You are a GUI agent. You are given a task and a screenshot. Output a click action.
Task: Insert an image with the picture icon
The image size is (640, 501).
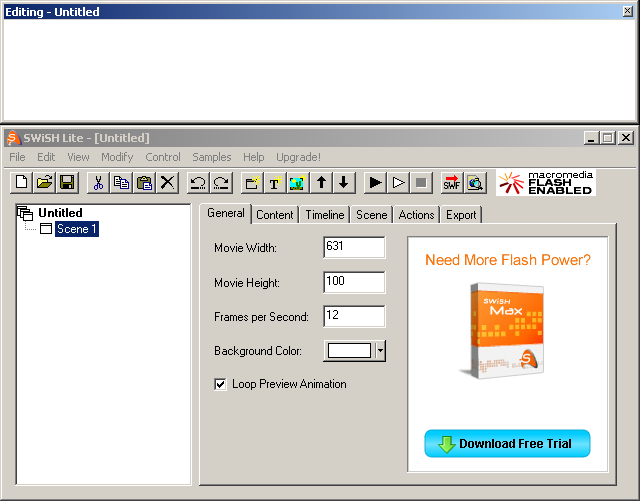(298, 182)
